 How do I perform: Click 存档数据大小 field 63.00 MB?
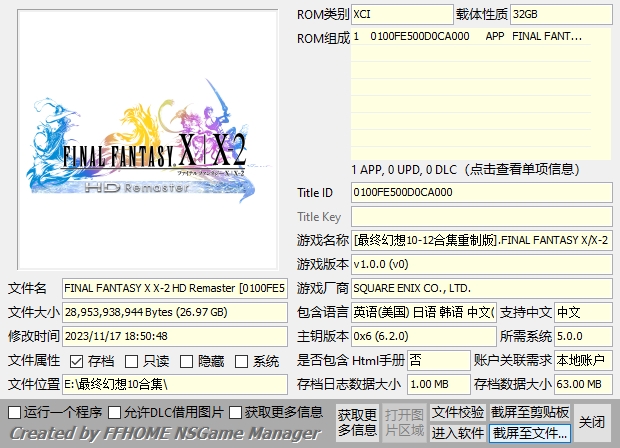[x=584, y=384]
